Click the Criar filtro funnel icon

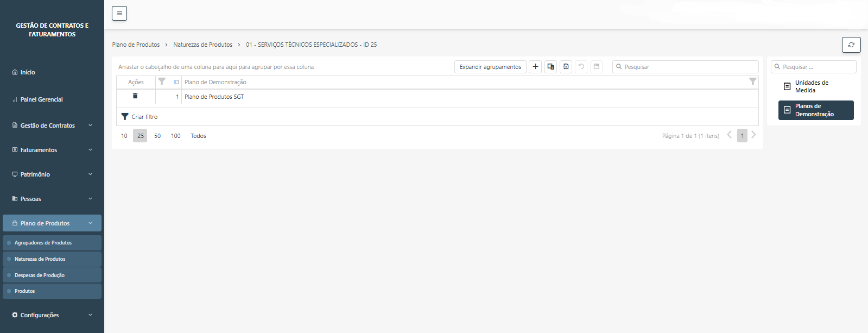point(125,117)
